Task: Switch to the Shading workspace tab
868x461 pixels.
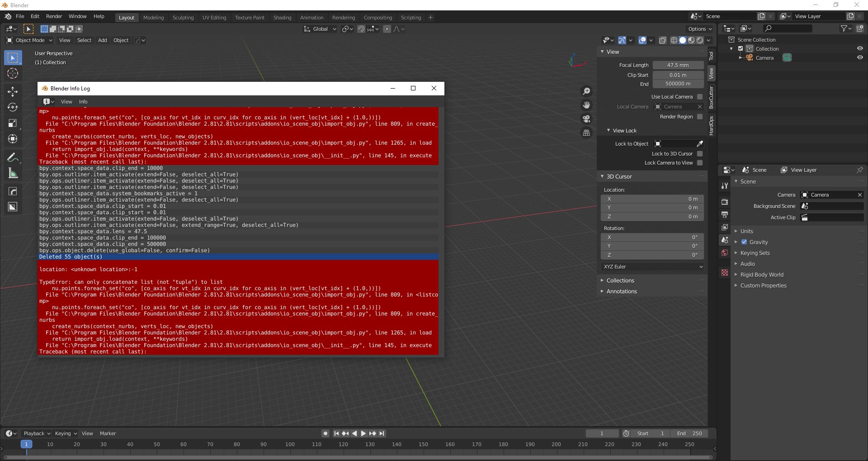Action: click(282, 18)
